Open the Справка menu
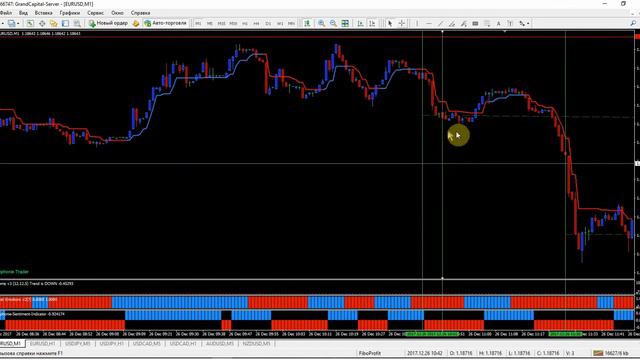 coord(140,13)
